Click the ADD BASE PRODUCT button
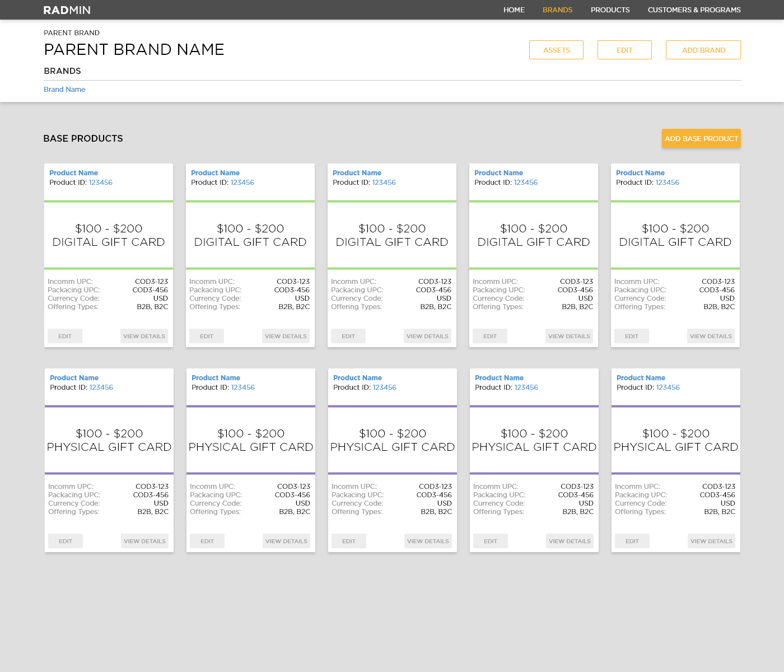Screen dimensions: 784x672 (701, 138)
